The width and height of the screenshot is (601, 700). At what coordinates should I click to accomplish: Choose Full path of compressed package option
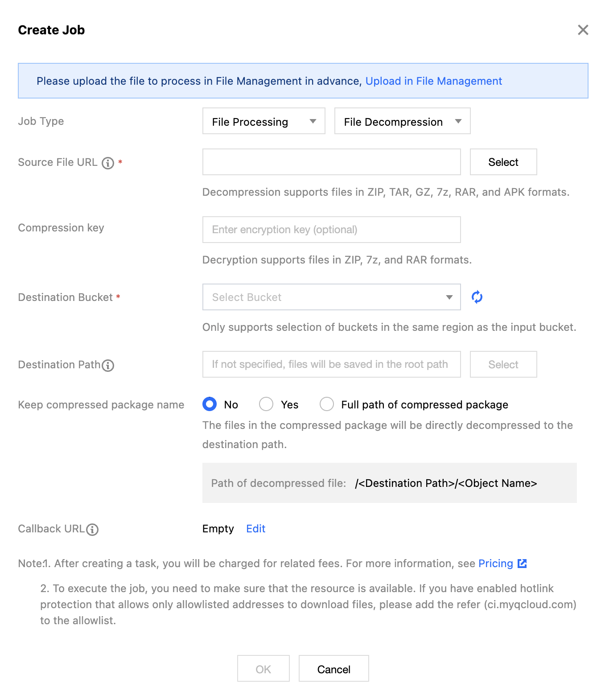(327, 404)
